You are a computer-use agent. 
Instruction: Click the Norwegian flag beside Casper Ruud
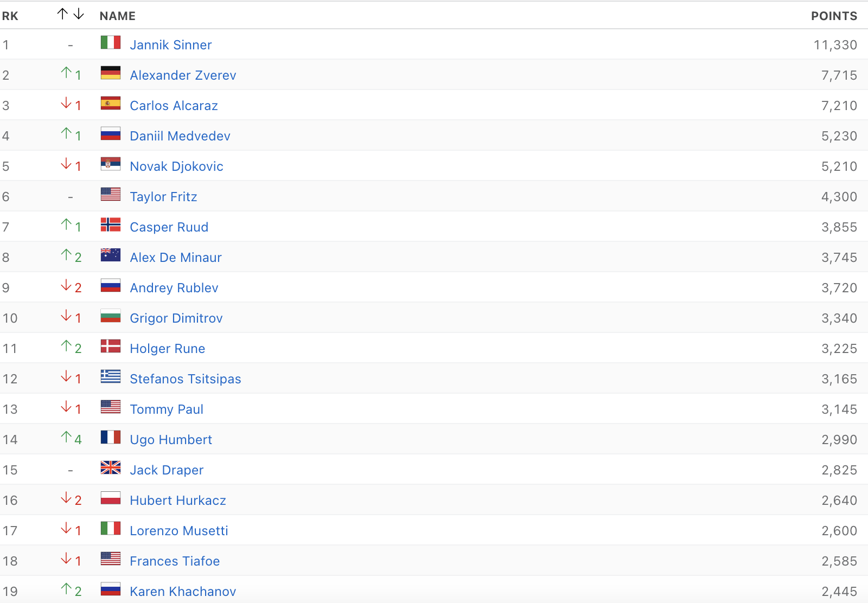point(110,225)
